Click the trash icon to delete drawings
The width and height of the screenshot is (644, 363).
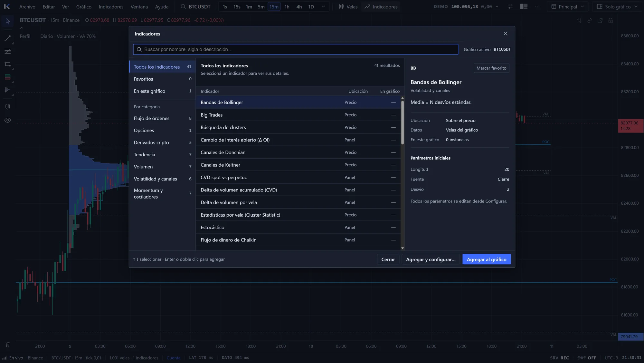pyautogui.click(x=8, y=345)
